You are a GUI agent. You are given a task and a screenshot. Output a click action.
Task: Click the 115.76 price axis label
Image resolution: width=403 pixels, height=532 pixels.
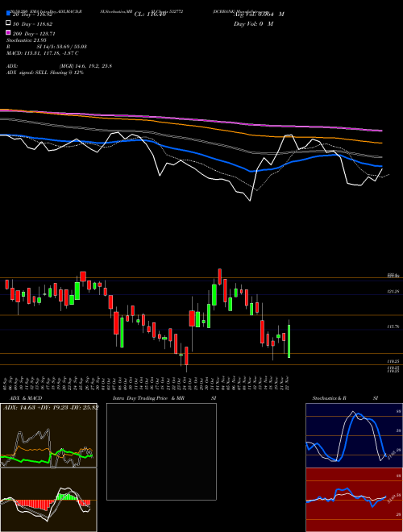point(393,326)
